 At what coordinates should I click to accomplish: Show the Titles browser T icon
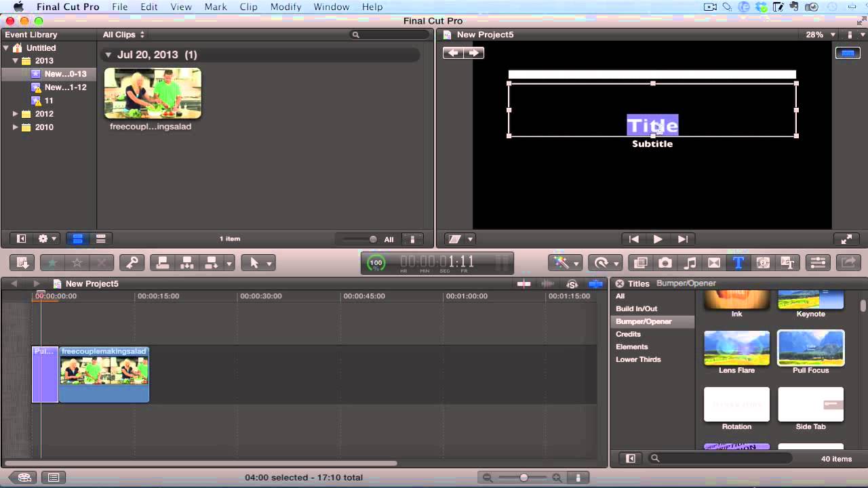point(738,263)
